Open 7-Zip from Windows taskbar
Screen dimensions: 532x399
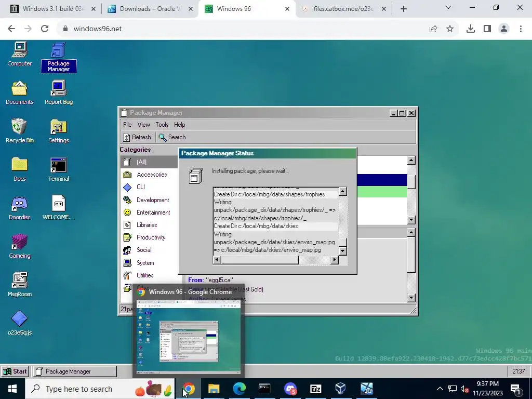pos(315,389)
